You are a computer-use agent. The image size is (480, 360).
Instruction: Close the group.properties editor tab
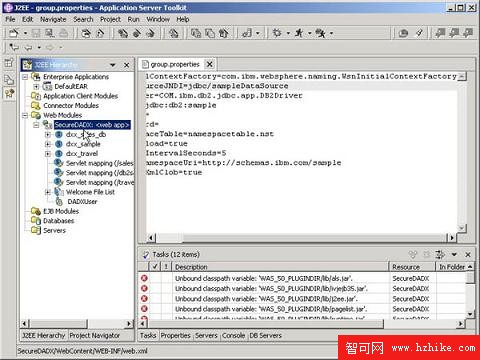(x=210, y=64)
